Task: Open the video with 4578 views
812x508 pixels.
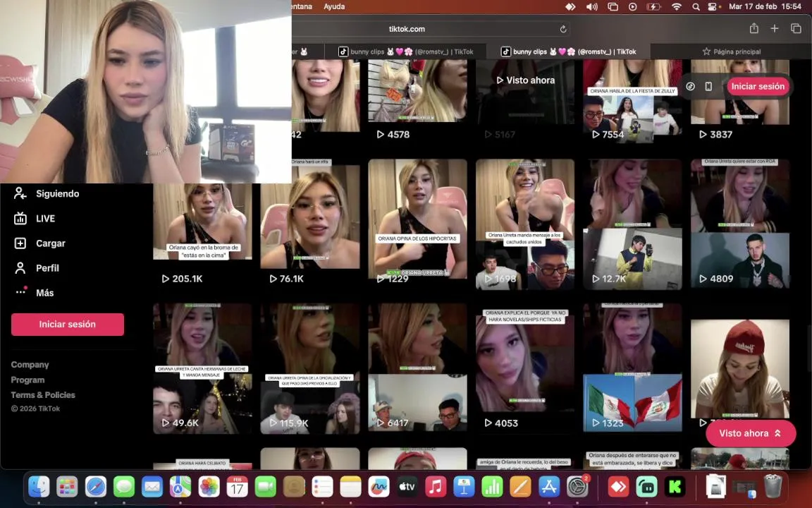Action: (x=417, y=101)
